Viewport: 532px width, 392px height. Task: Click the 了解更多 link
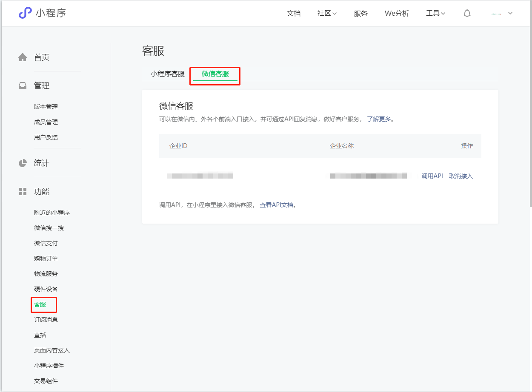tap(379, 119)
